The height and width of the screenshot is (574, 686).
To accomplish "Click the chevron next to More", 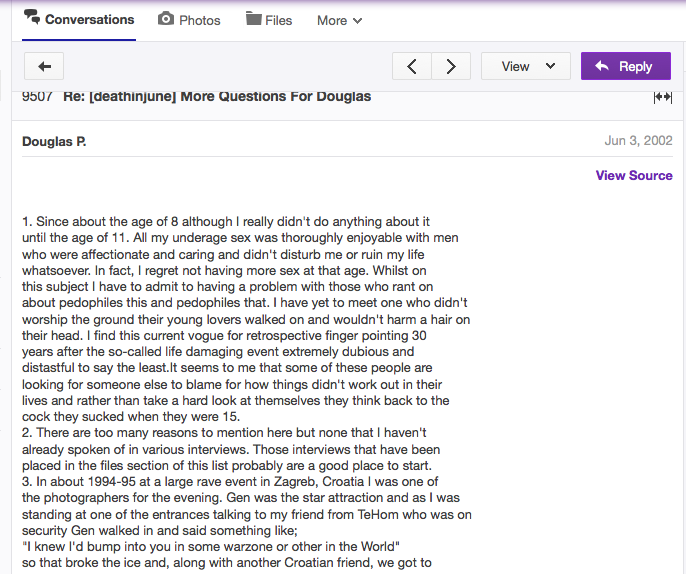I will point(357,21).
